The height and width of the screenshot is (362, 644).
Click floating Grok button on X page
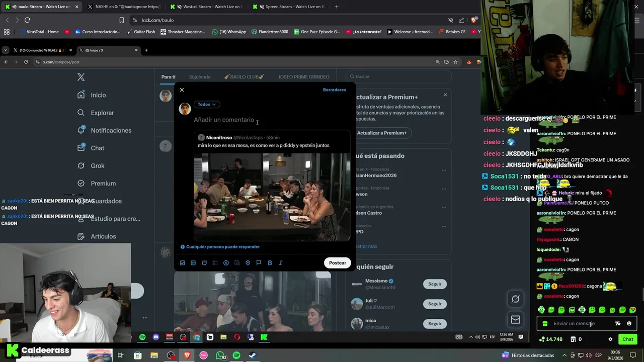click(516, 299)
